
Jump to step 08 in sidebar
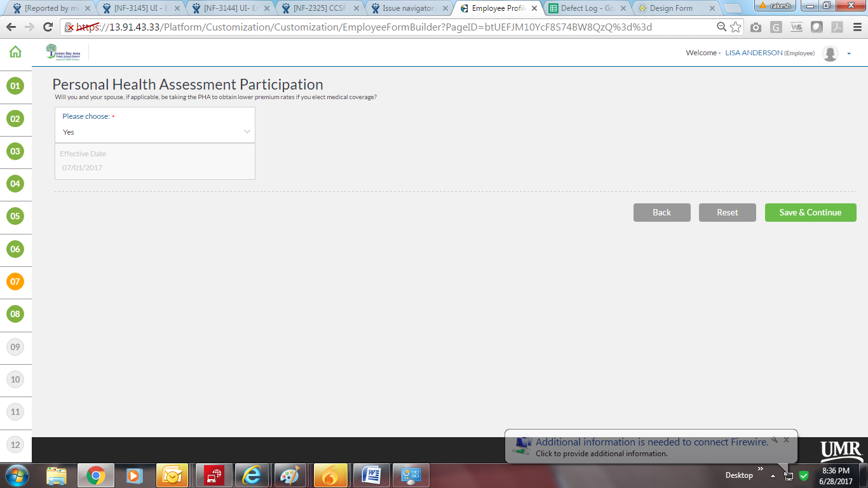(15, 314)
